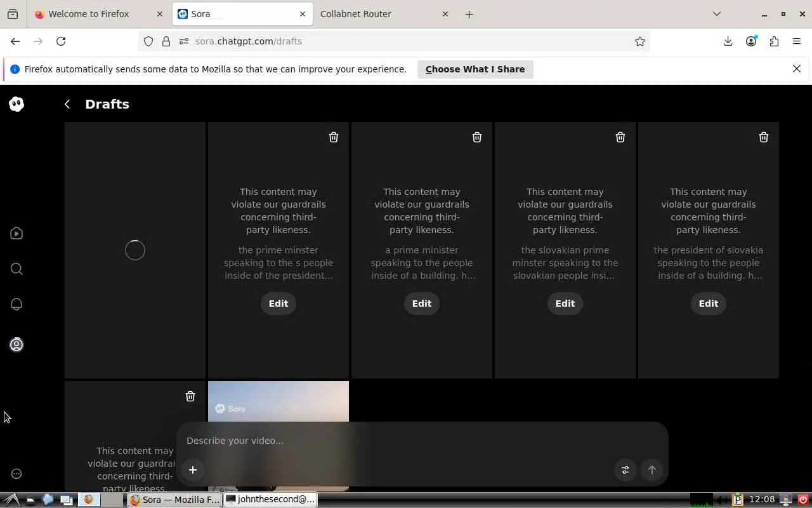Open the notifications bell in the sidebar

(x=16, y=305)
